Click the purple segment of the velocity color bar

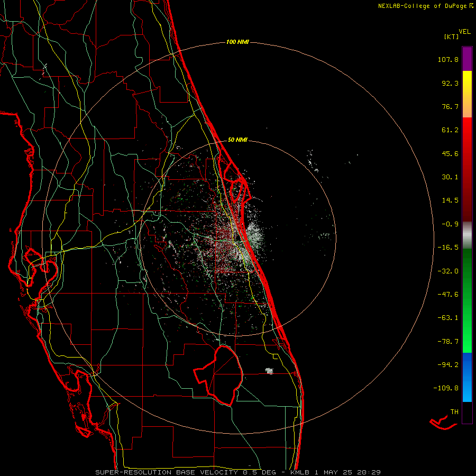click(467, 59)
